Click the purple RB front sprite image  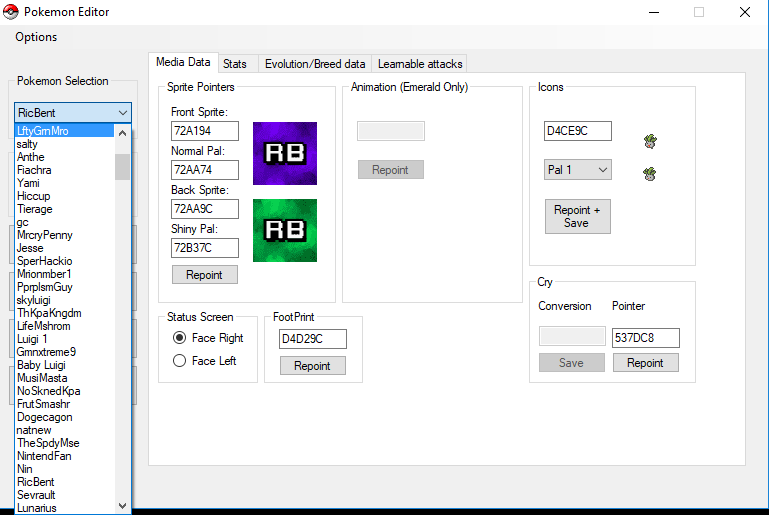284,153
